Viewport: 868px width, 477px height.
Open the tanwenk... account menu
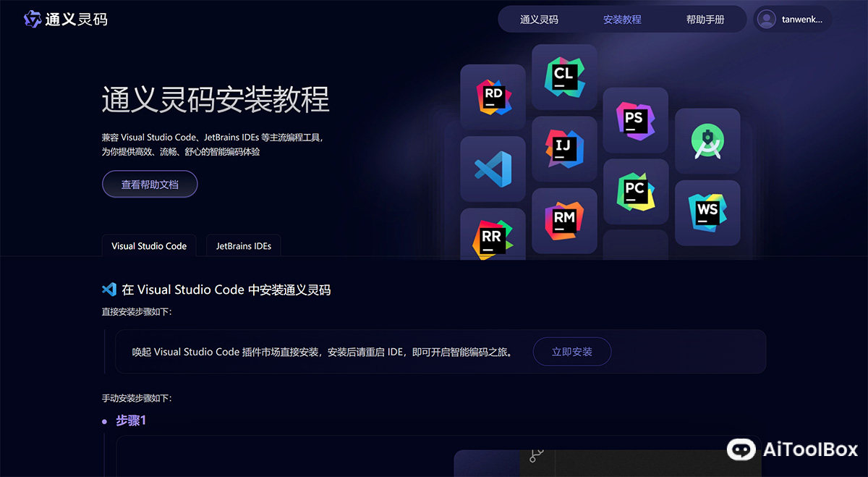point(801,20)
